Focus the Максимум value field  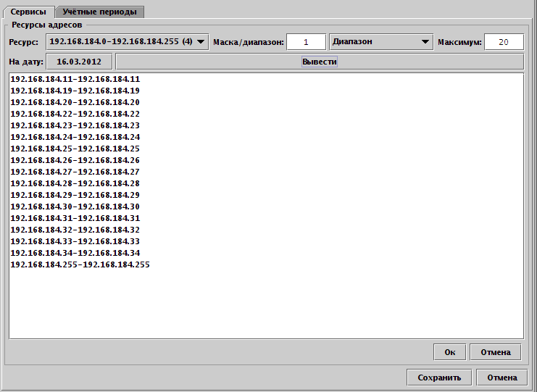(504, 42)
